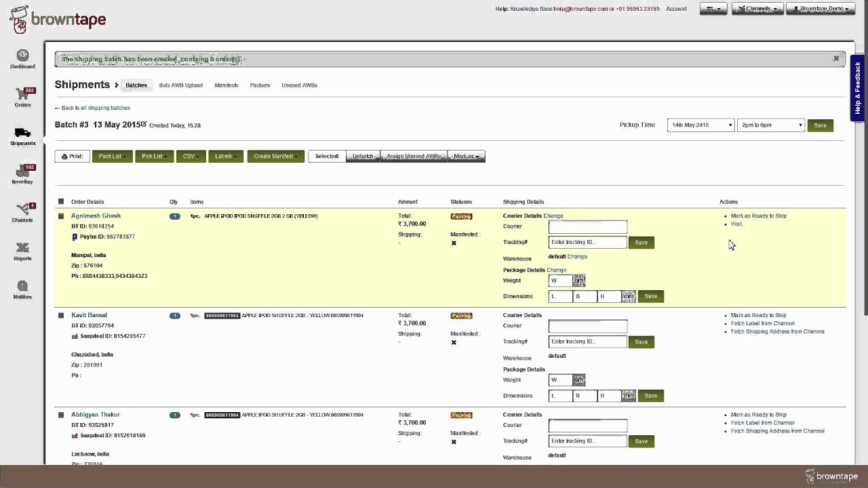Switch to the Packers tab

click(x=260, y=85)
